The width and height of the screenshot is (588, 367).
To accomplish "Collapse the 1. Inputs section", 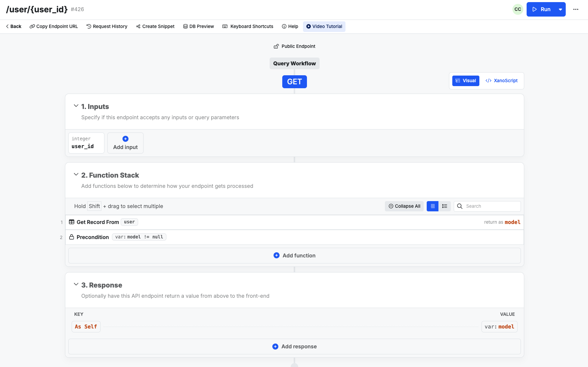I will (76, 106).
